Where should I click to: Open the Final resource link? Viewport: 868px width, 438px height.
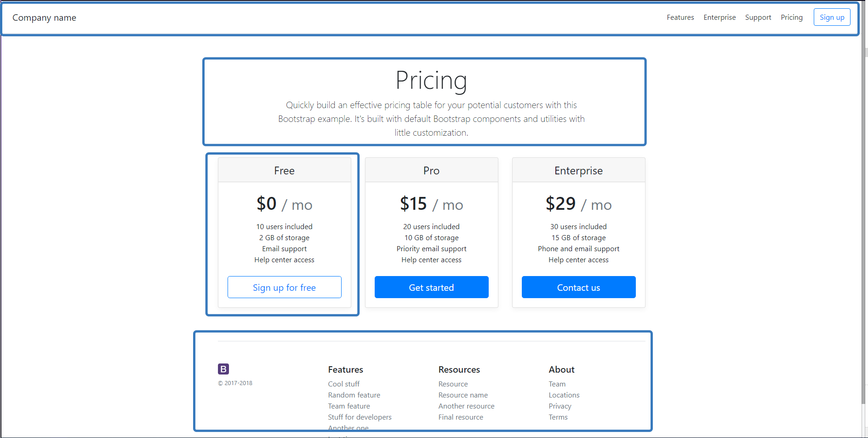click(460, 417)
